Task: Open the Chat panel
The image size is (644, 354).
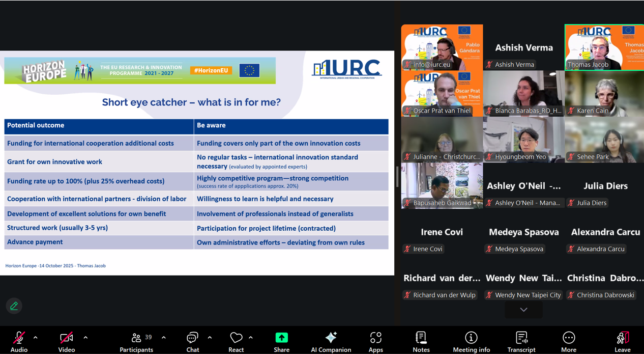Action: (192, 341)
